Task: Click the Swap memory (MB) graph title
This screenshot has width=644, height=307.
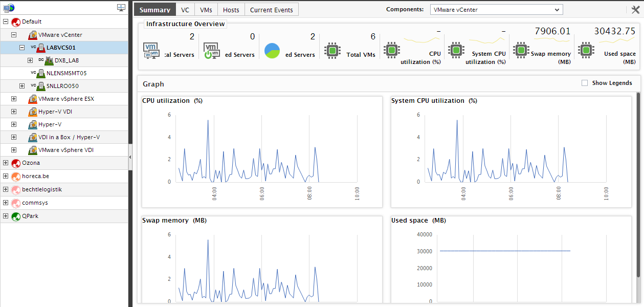Action: click(x=174, y=221)
